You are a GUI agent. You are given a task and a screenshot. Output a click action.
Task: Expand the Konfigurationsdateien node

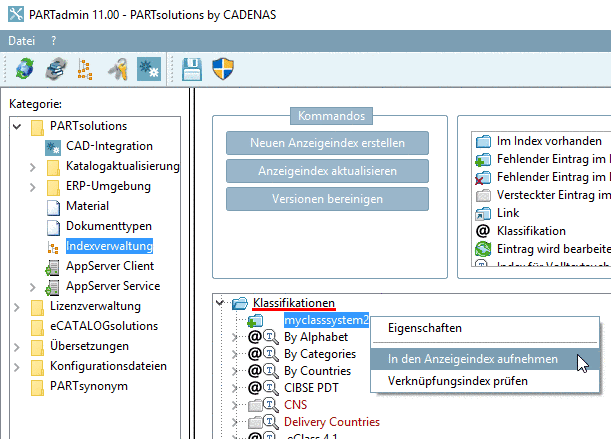[x=17, y=367]
